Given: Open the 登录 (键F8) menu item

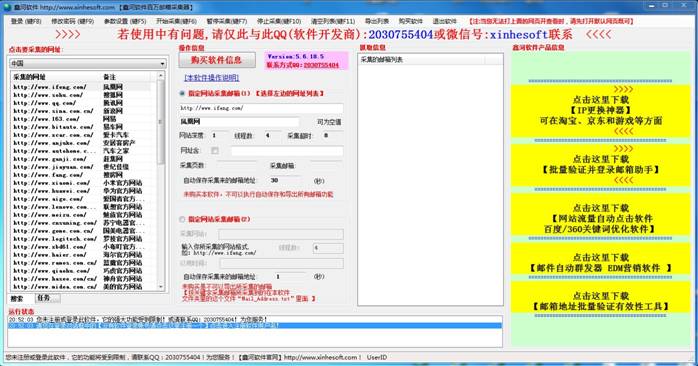Looking at the screenshot, I should pos(26,21).
